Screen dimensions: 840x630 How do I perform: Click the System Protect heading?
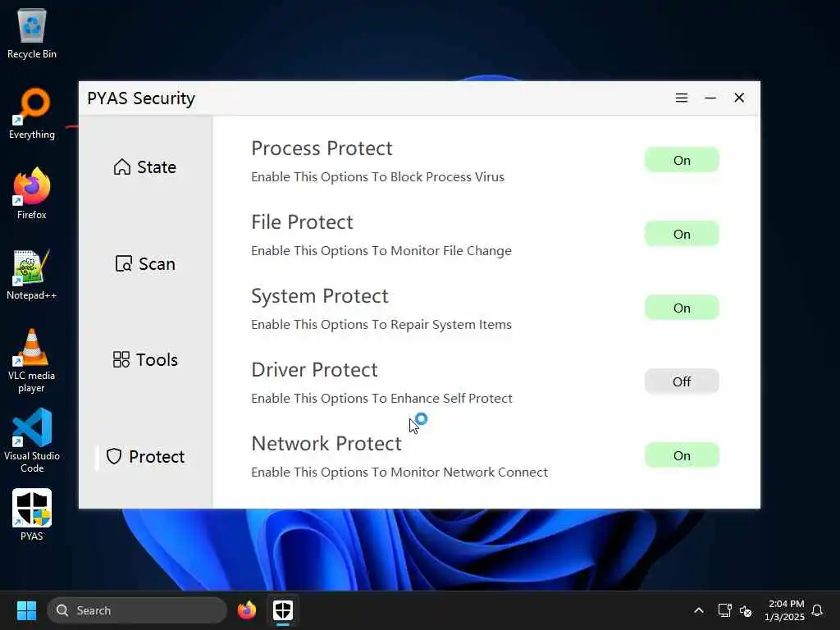tap(320, 296)
